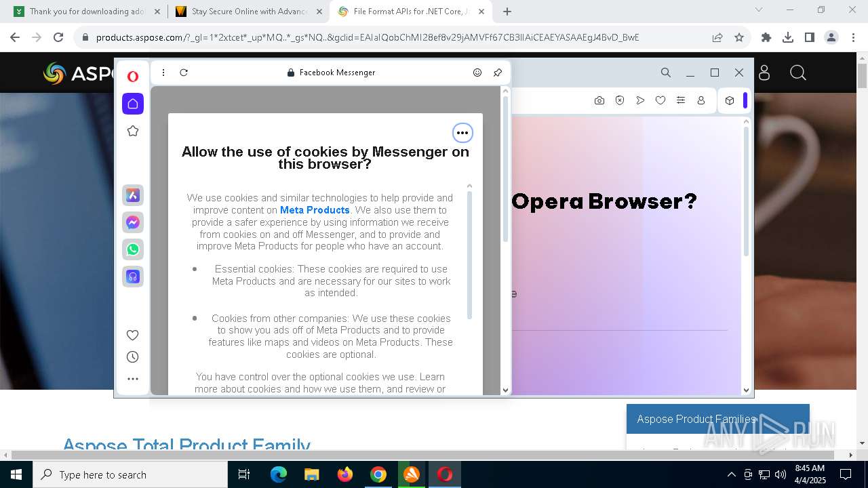
Task: Close the 'File Format APIs' tab
Action: (x=481, y=12)
